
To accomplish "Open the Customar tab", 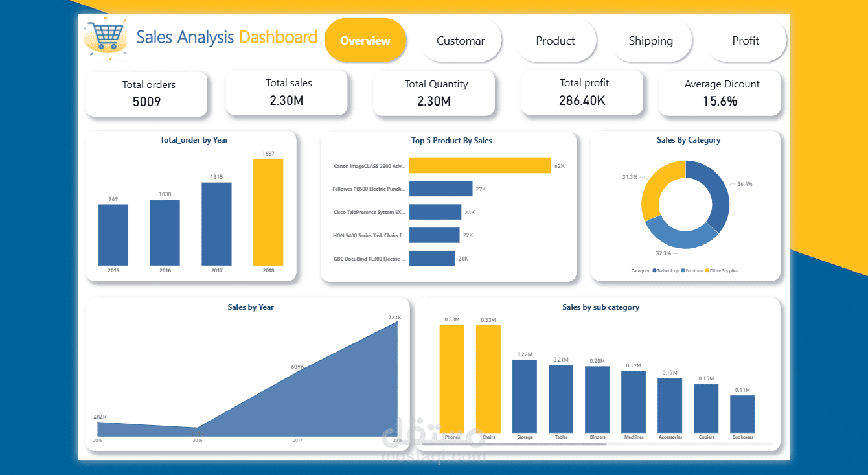I will (x=461, y=40).
